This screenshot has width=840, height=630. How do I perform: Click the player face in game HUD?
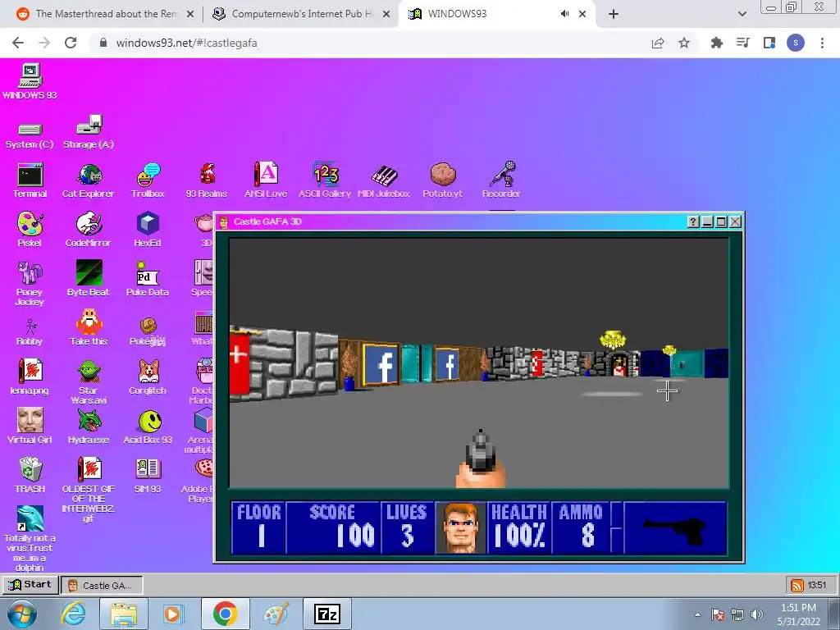tap(461, 527)
